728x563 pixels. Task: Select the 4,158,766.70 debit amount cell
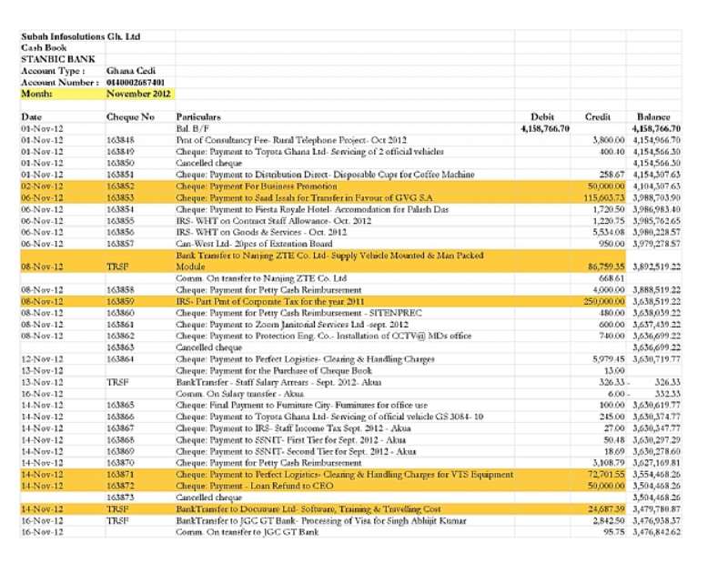545,128
